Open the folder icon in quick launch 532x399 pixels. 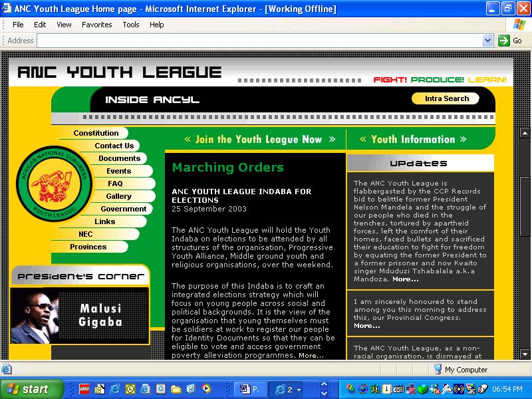click(176, 389)
